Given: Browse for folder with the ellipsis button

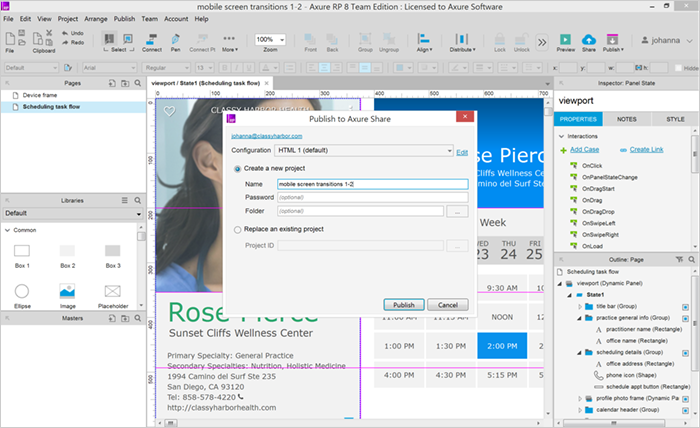Looking at the screenshot, I should [457, 212].
